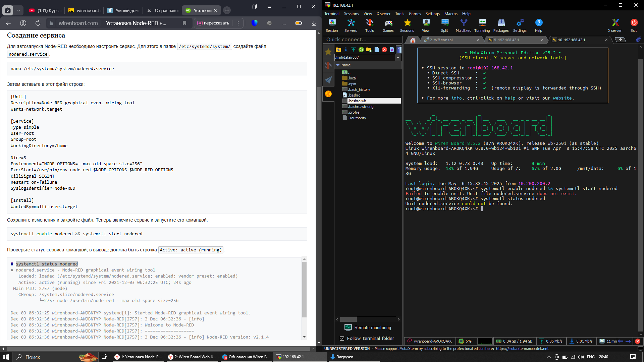644x362 pixels.
Task: Click SFTP refresh current folder icon
Action: (361, 50)
